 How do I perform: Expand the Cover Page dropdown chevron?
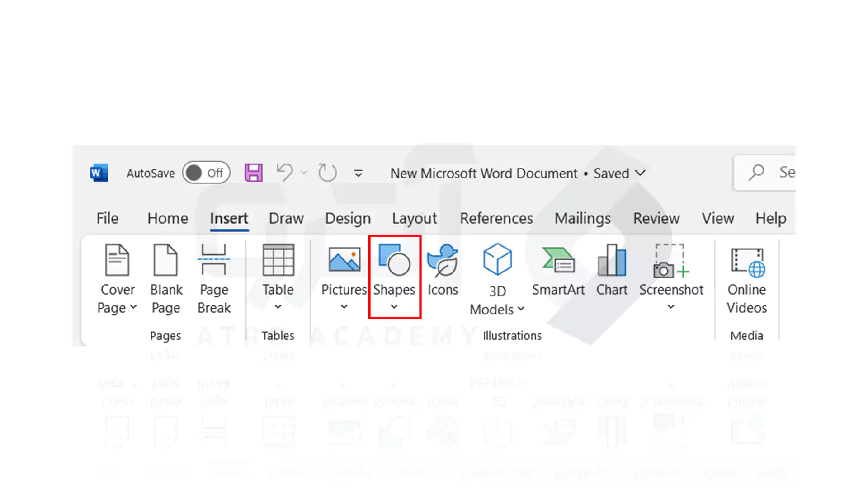point(133,307)
